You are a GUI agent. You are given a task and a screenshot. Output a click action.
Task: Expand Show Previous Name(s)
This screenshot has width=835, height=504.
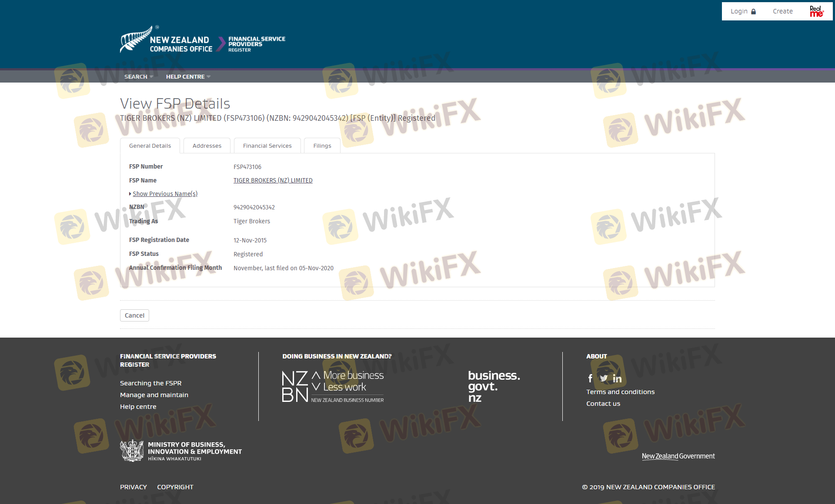point(165,194)
